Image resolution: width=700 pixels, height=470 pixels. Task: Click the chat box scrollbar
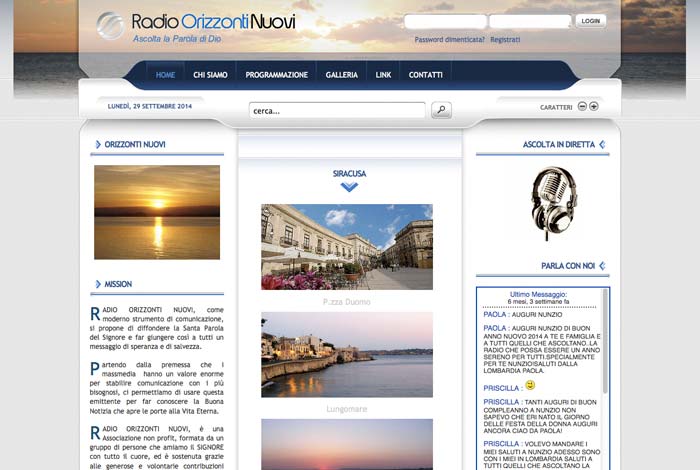(605, 341)
